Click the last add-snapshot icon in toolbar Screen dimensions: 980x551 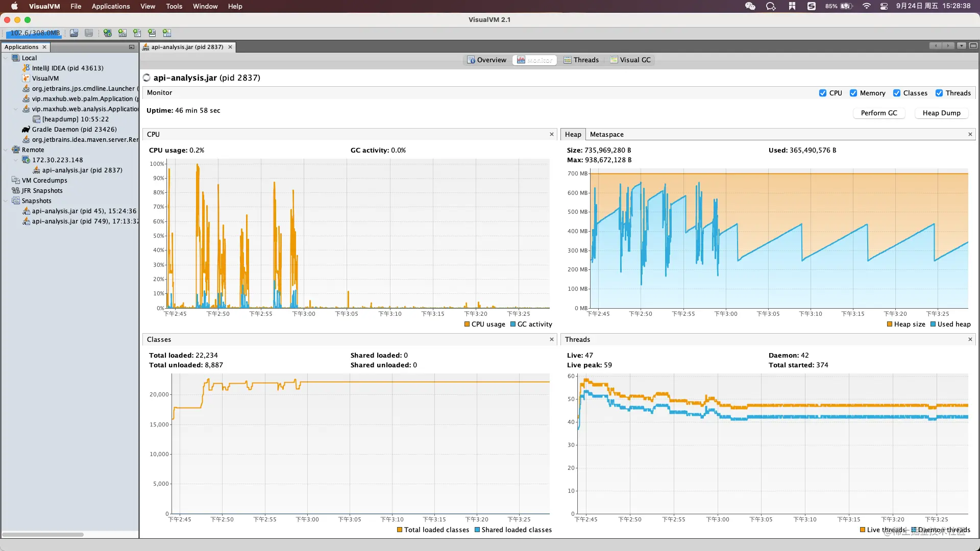tap(167, 33)
